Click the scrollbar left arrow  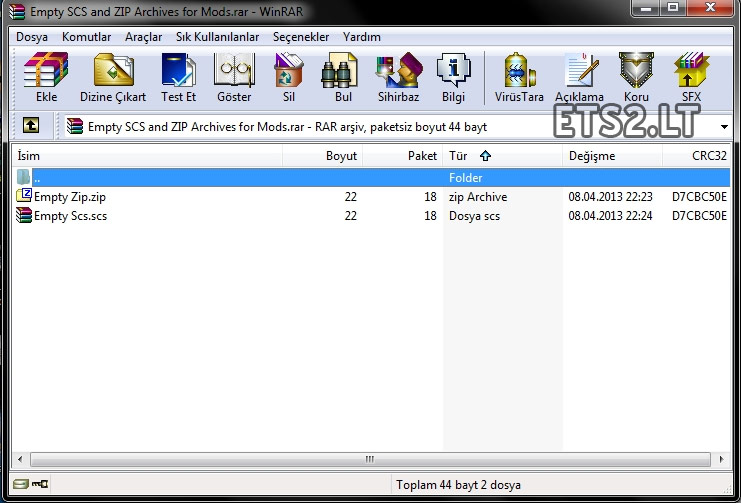(20, 459)
